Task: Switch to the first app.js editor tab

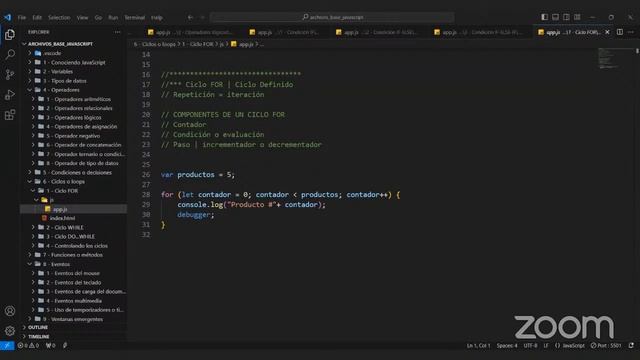Action: [x=191, y=32]
